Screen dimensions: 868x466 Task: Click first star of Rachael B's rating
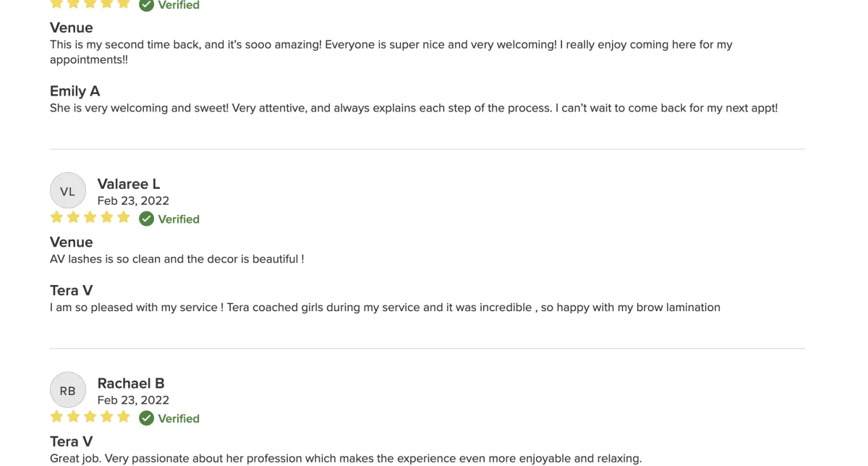tap(56, 417)
